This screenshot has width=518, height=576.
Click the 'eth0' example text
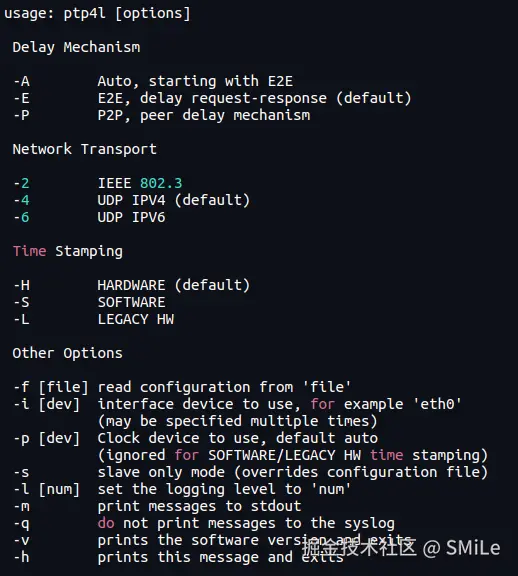point(437,404)
